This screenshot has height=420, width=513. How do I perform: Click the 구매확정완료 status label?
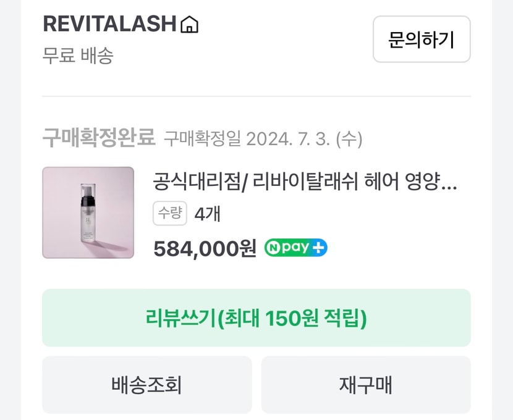click(98, 138)
